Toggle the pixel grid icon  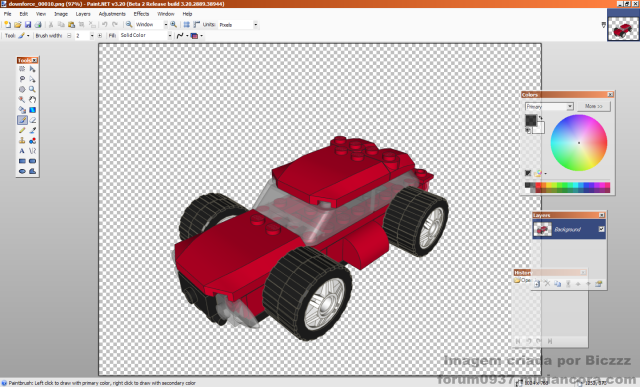coord(187,24)
